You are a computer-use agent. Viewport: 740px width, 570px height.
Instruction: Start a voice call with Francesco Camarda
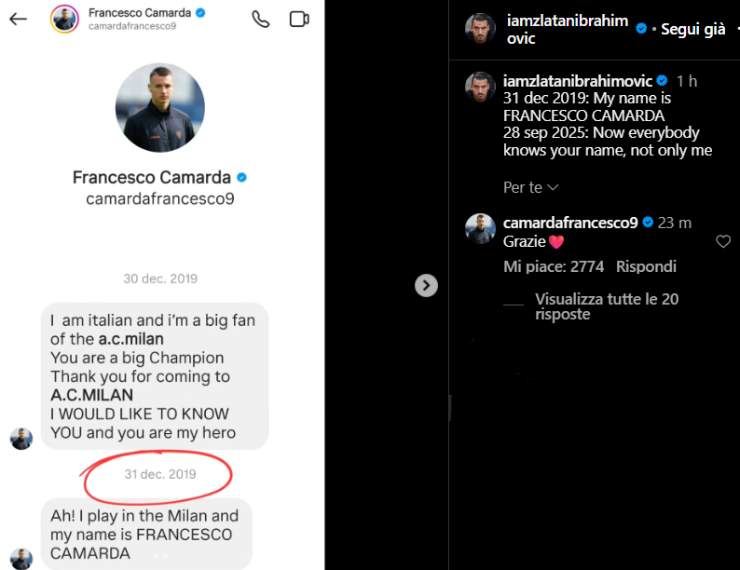[261, 19]
